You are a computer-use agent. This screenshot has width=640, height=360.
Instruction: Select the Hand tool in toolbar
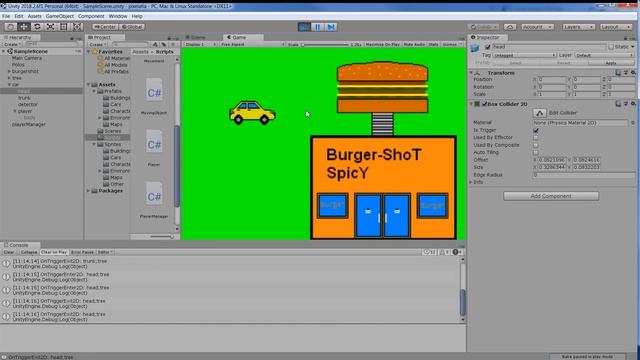pyautogui.click(x=11, y=27)
